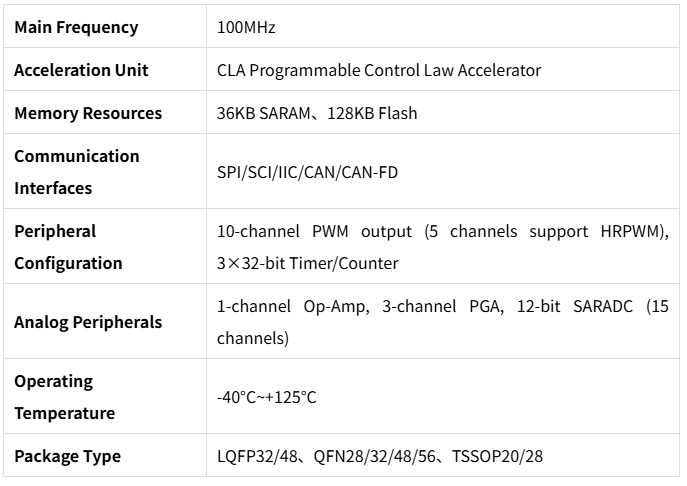Image resolution: width=687 pixels, height=486 pixels.
Task: Select the 100MHz value cell
Action: (x=246, y=28)
